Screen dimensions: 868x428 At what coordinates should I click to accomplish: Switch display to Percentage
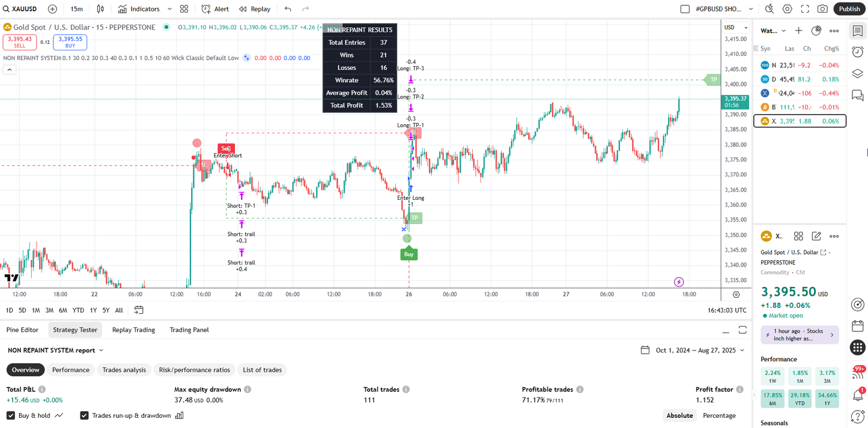coord(719,415)
